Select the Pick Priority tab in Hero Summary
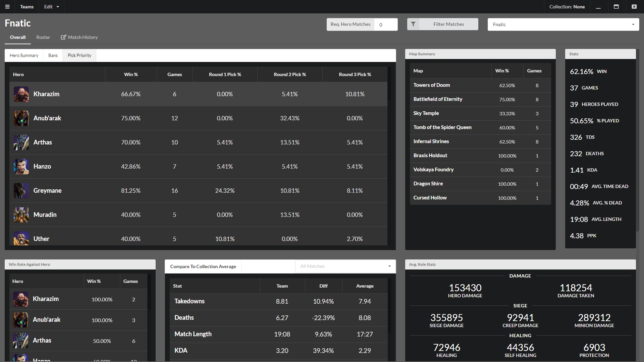 [79, 55]
